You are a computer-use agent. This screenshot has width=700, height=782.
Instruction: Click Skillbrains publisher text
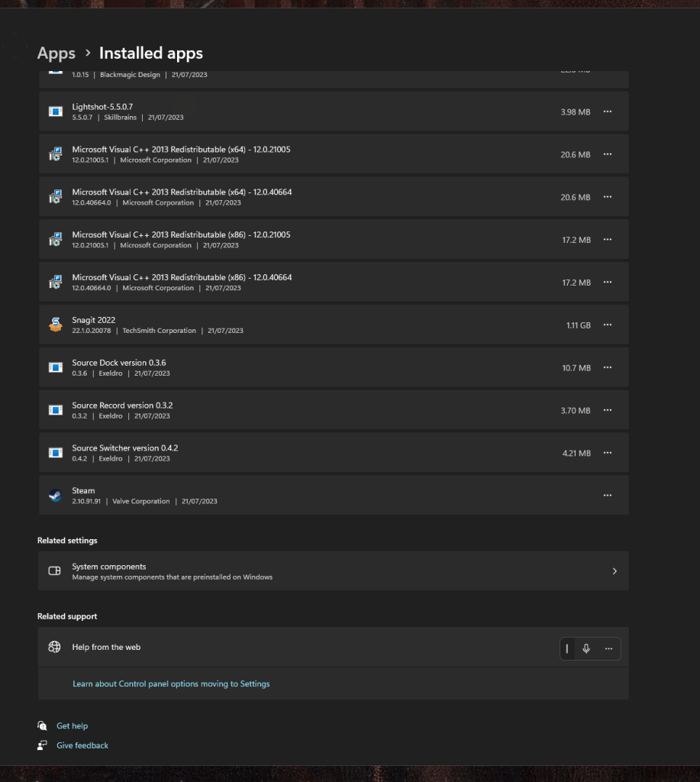120,117
